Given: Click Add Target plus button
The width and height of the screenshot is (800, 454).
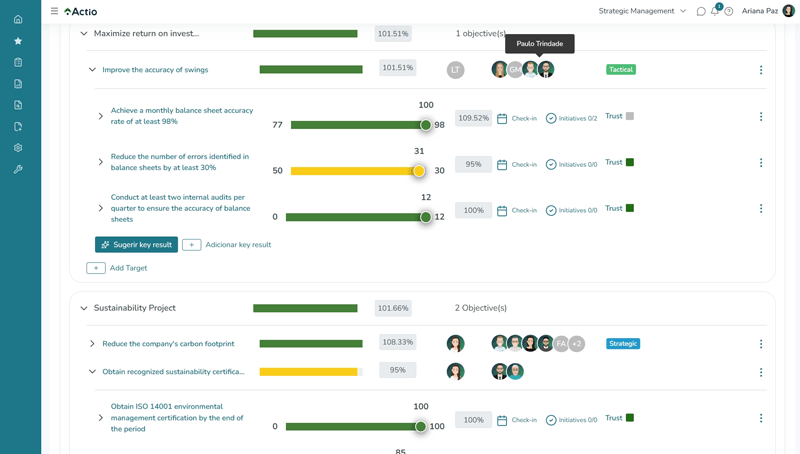Looking at the screenshot, I should pos(95,268).
